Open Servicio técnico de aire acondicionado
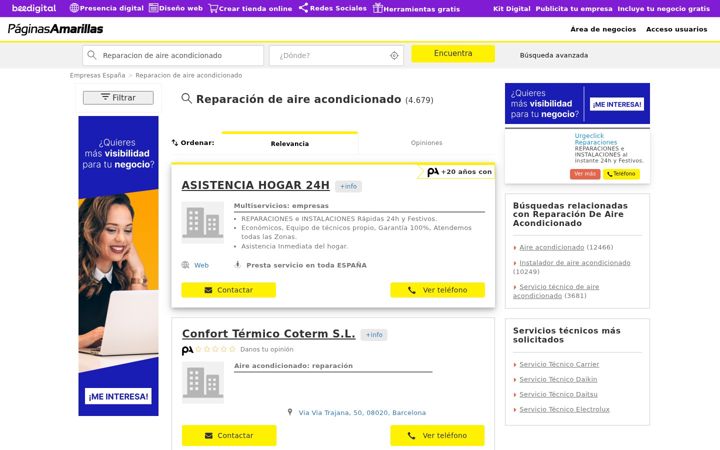This screenshot has height=450, width=720. click(556, 291)
